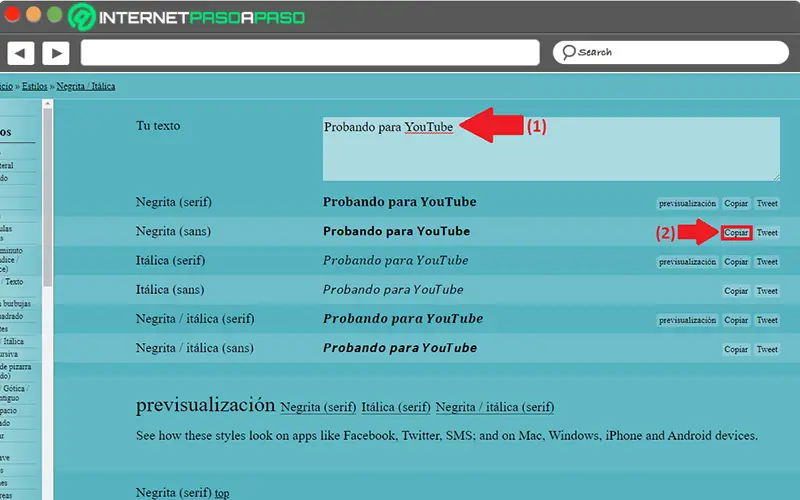This screenshot has height=500, width=800.
Task: Copy the Negrita / itálica (sans) text
Action: (x=736, y=349)
